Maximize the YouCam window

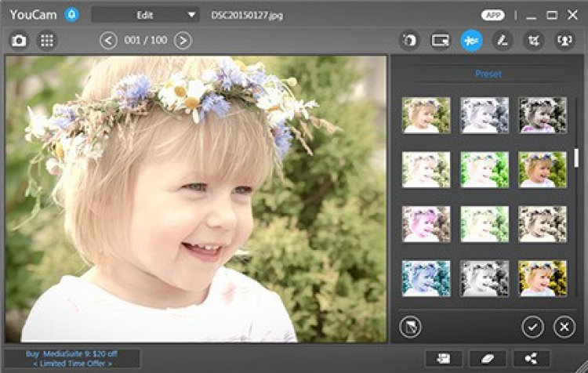tap(552, 16)
